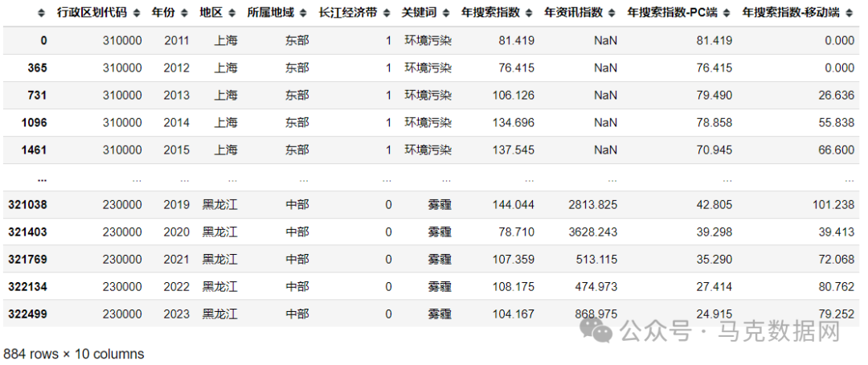The image size is (868, 365).
Task: Select year cell 2013
Action: click(177, 95)
